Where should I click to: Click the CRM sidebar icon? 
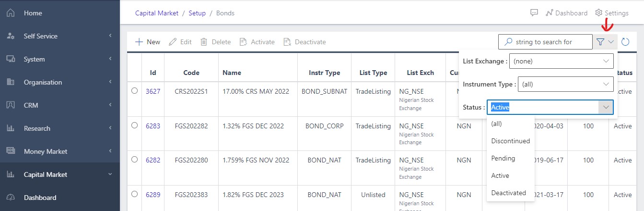click(11, 105)
